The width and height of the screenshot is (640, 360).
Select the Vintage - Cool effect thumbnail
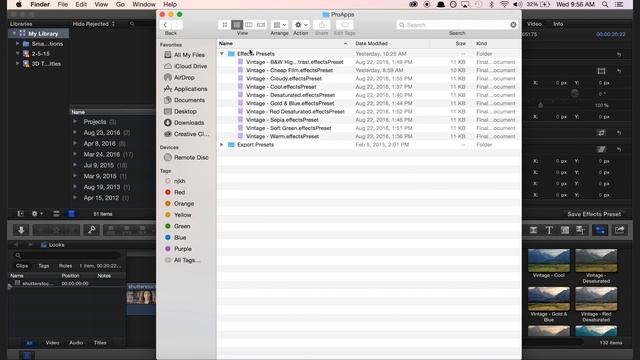point(549,260)
